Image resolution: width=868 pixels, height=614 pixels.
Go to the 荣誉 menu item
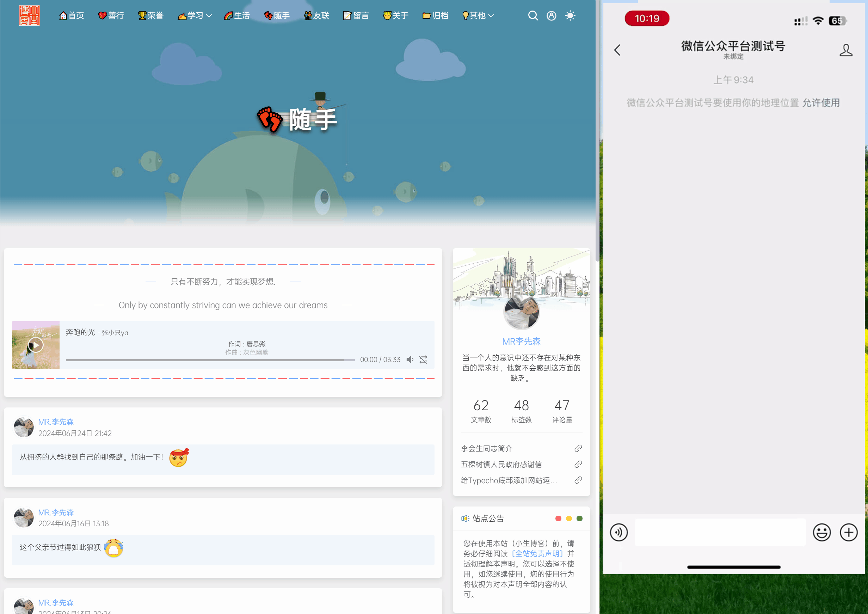tap(151, 16)
